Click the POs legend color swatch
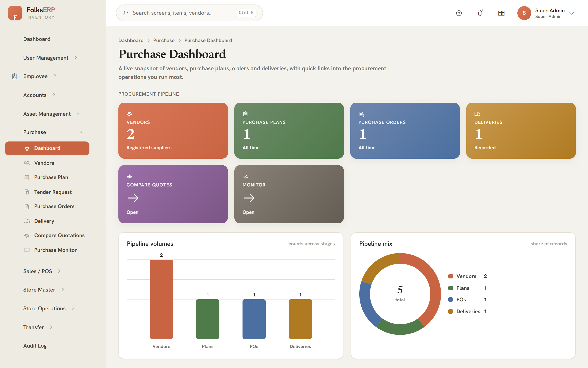The width and height of the screenshot is (588, 368). pos(450,300)
